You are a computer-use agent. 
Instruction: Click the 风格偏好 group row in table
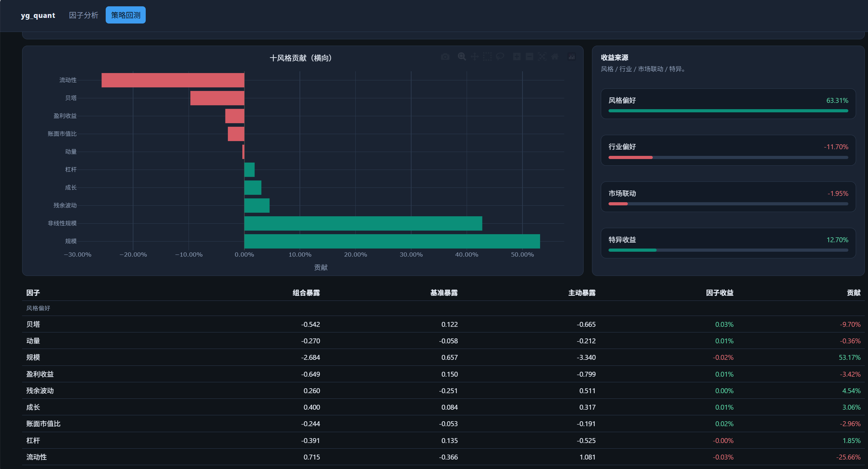point(443,308)
